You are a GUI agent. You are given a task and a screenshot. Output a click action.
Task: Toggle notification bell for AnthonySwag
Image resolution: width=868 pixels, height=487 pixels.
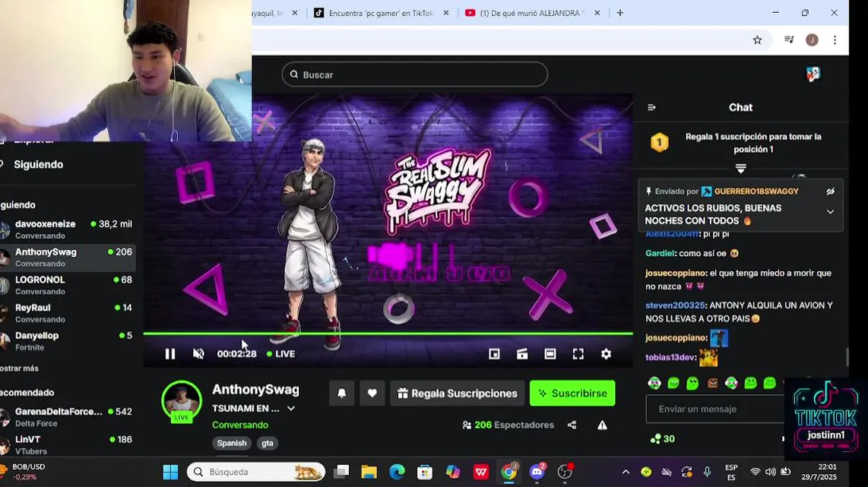(x=341, y=393)
